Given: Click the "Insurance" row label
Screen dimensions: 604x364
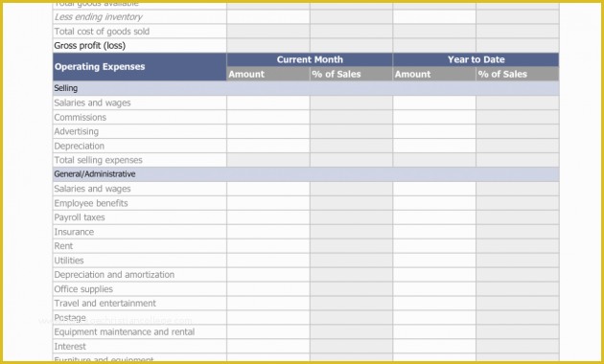Looking at the screenshot, I should point(74,232).
